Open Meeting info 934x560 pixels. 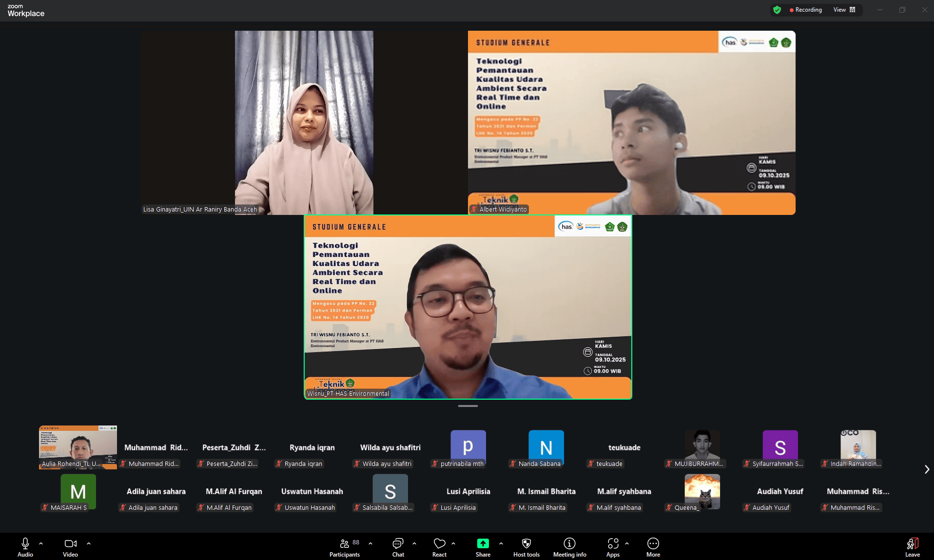tap(569, 547)
